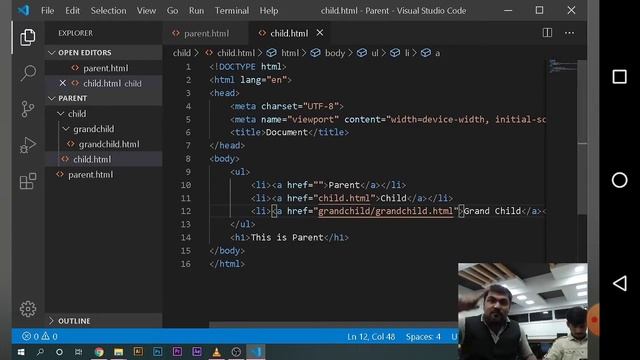Open the Source Control view
This screenshot has width=640, height=360.
pos(28,109)
